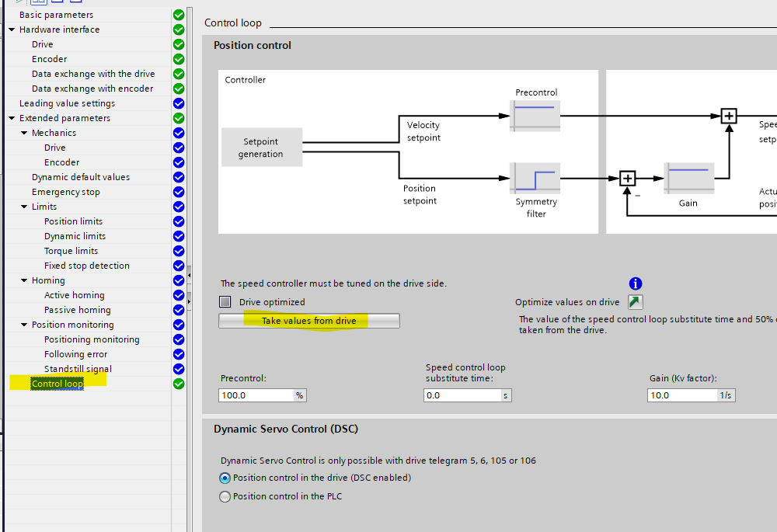The height and width of the screenshot is (532, 777).
Task: Collapse the Limits tree node
Action: click(24, 207)
